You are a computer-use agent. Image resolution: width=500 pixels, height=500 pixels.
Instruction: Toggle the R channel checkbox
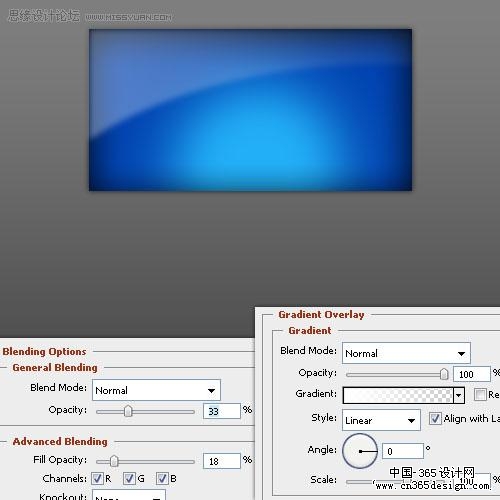97,479
